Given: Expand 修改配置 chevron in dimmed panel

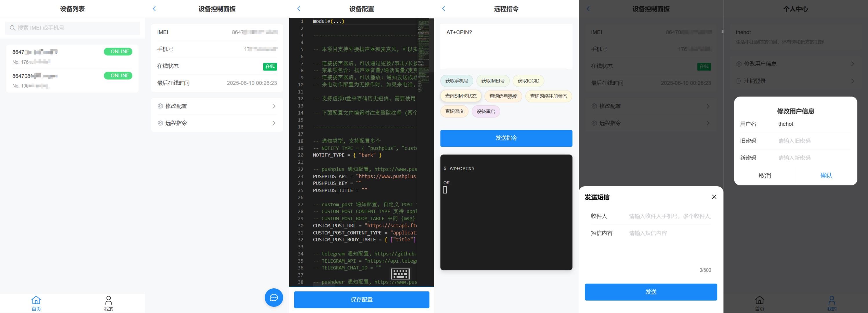Looking at the screenshot, I should (708, 106).
